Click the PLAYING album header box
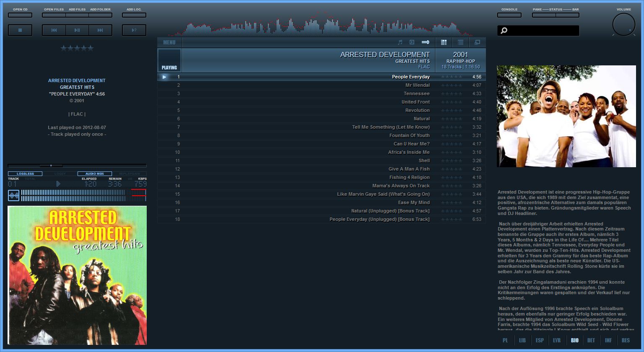Viewport: 644px width, 352px height. pyautogui.click(x=169, y=60)
